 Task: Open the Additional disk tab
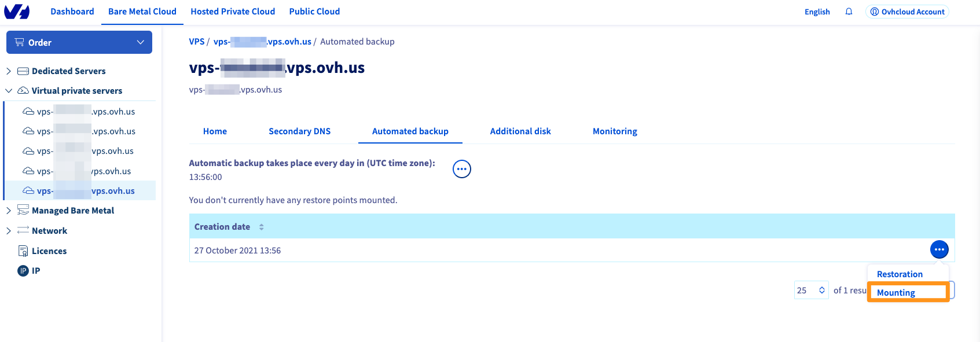click(x=520, y=131)
